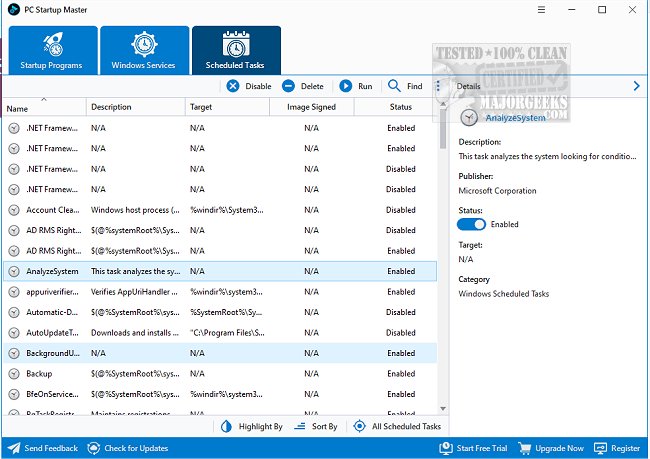Click 'Windows Scheduled Tasks' category text
Image resolution: width=650 pixels, height=459 pixels.
tap(504, 294)
